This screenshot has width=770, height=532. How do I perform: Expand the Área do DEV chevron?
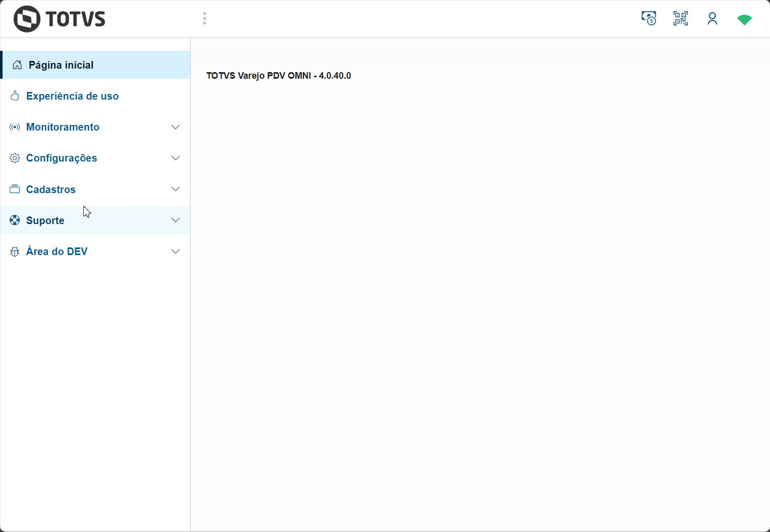pos(175,252)
